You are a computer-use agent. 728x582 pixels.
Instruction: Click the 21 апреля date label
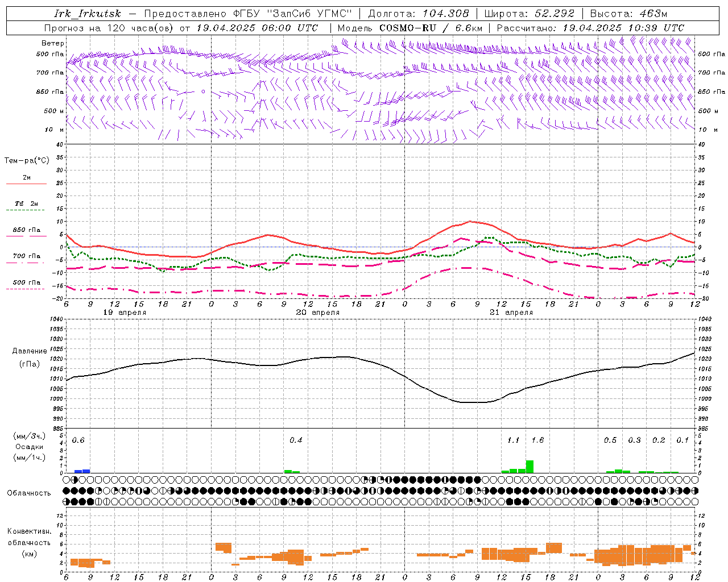coord(511,313)
